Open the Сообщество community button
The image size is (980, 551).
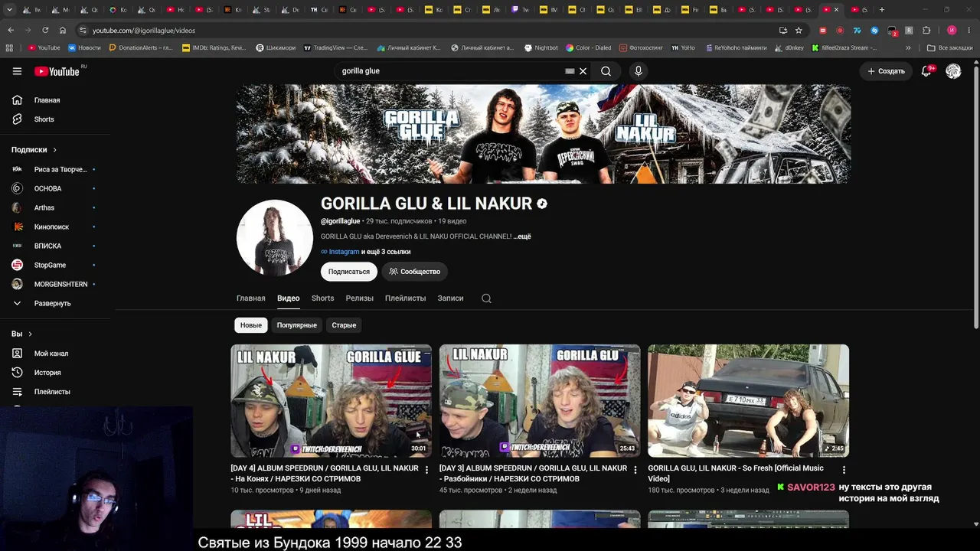[x=414, y=272]
